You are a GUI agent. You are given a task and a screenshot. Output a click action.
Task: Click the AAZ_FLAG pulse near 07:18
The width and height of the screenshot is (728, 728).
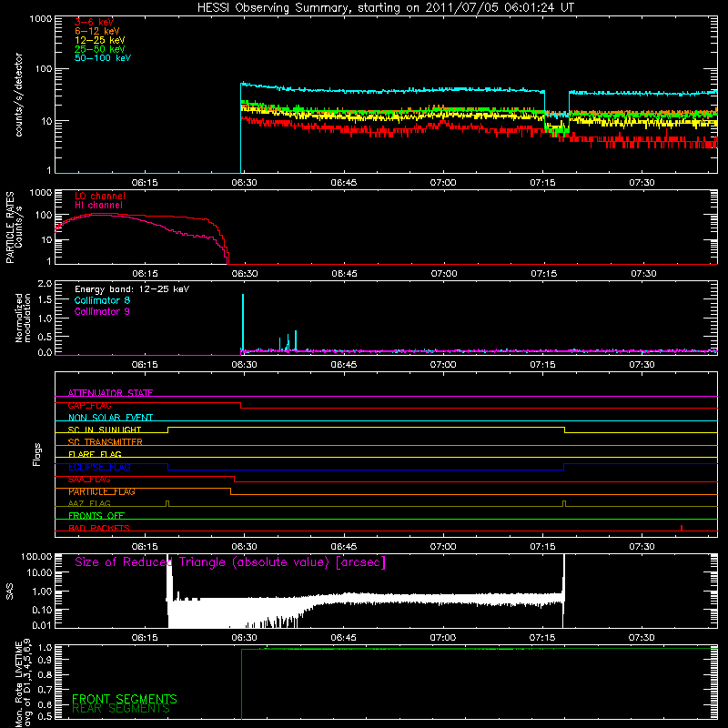[x=564, y=503]
